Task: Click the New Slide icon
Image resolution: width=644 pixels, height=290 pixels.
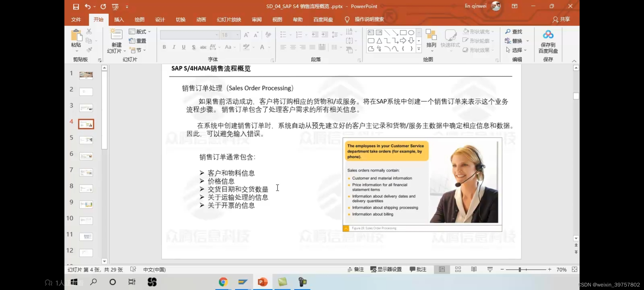Action: 116,34
